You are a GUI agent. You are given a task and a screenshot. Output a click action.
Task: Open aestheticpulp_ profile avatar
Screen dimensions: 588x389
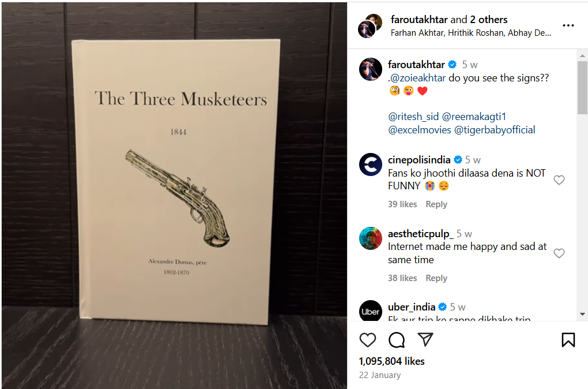click(x=371, y=238)
